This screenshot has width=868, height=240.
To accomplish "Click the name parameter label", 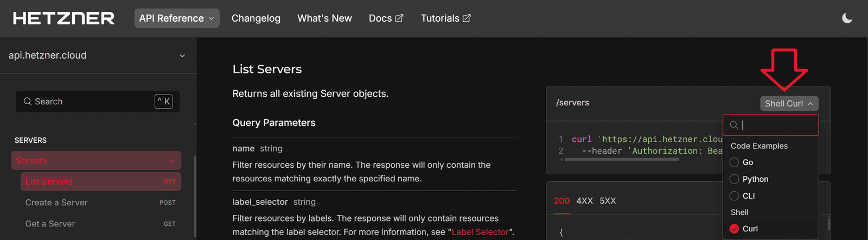I will 244,148.
